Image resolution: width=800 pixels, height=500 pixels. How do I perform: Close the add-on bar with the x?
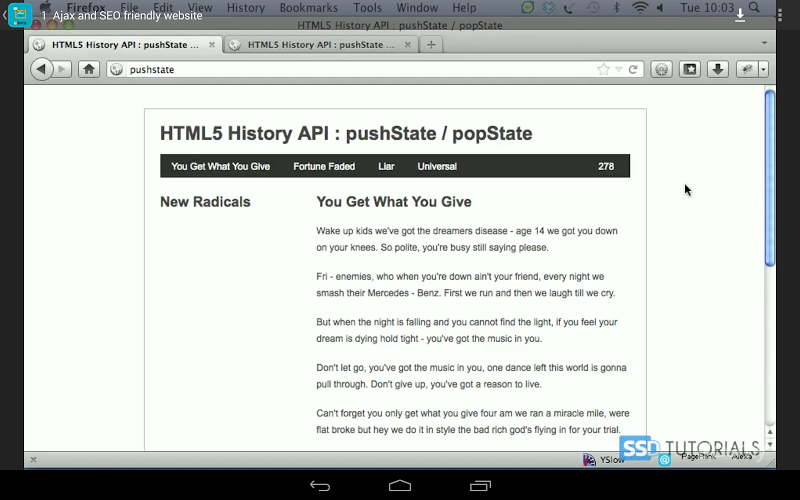[x=33, y=460]
